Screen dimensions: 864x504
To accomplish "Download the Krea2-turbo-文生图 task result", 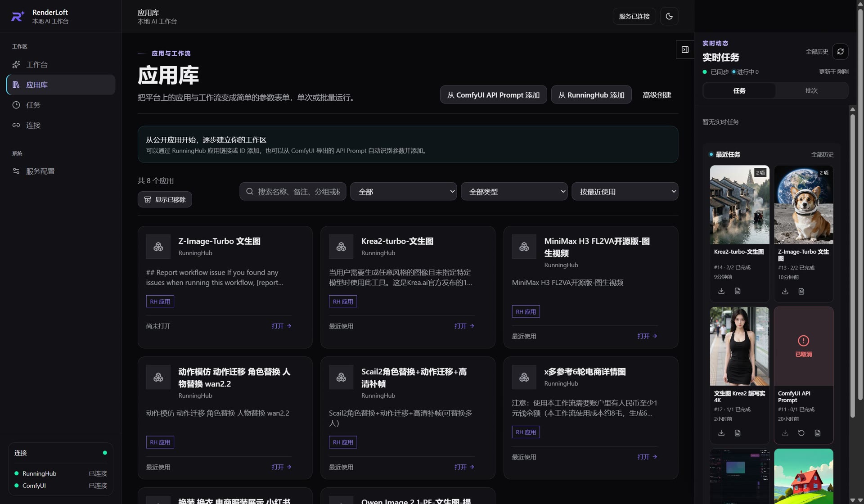I will 721,291.
